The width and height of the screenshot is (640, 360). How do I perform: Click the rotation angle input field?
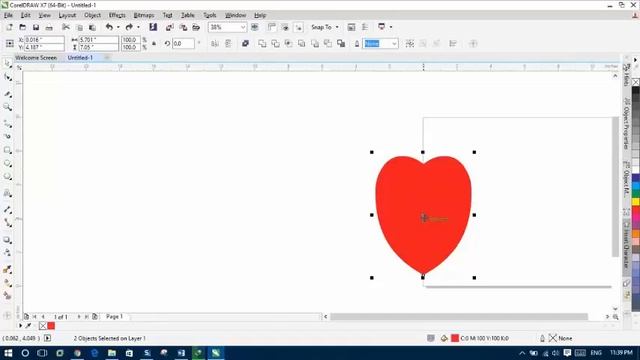pos(183,44)
